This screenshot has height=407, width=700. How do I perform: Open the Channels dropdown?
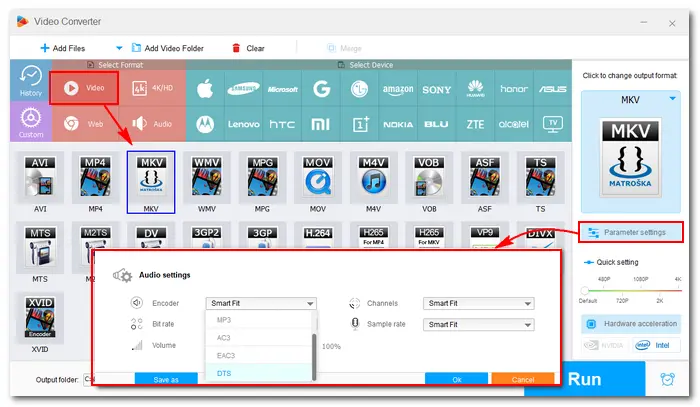[x=478, y=303]
